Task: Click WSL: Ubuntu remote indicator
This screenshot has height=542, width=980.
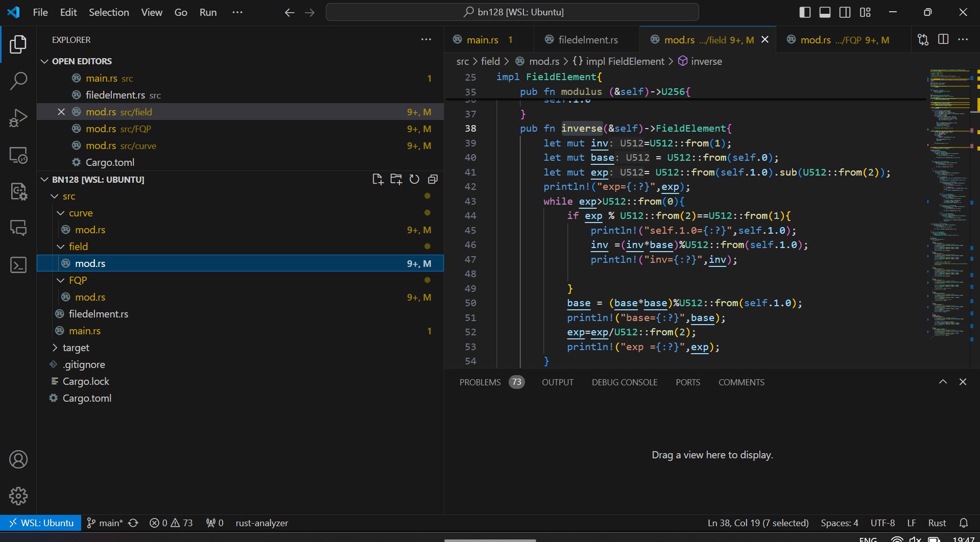Action: click(x=41, y=523)
